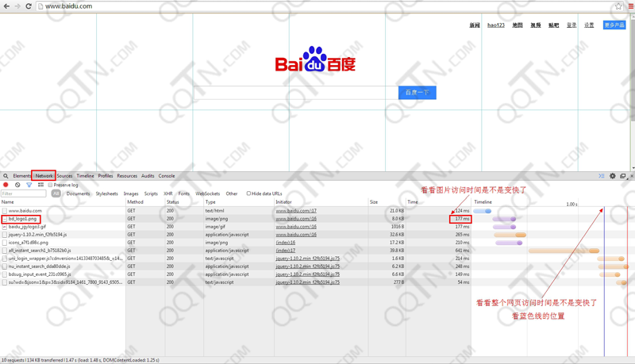The width and height of the screenshot is (635, 364).
Task: Enable the Preserve log checkbox
Action: click(50, 185)
